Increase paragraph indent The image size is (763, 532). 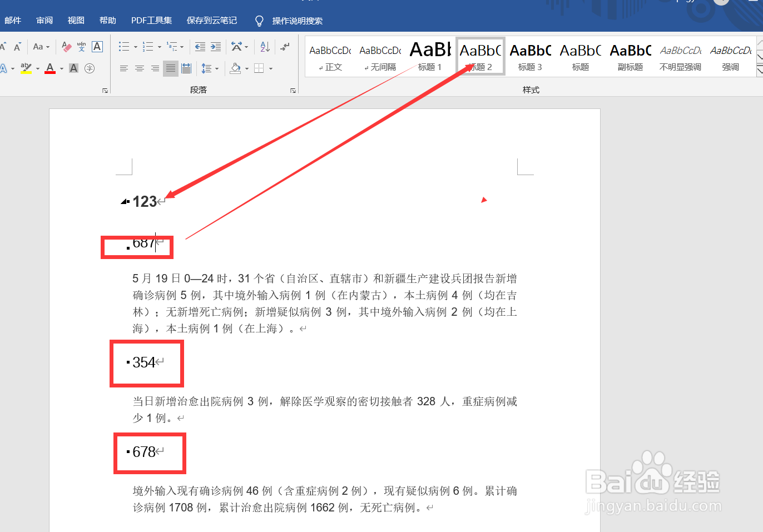216,47
